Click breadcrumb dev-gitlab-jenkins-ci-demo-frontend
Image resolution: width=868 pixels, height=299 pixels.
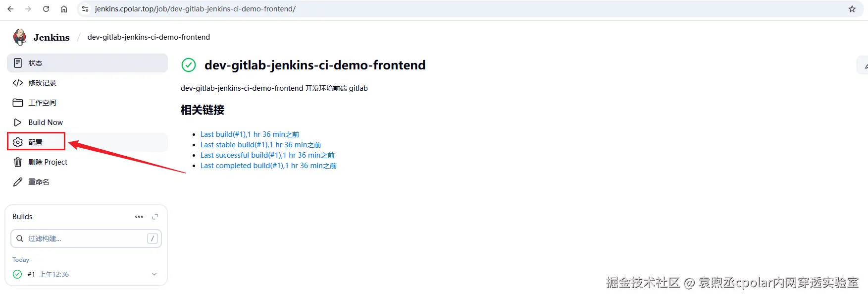click(x=149, y=37)
